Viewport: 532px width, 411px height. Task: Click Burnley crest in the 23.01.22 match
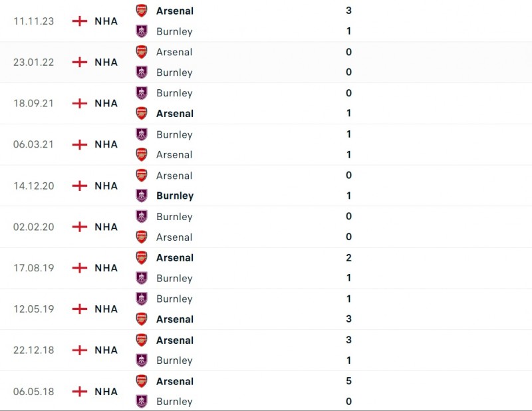coord(142,72)
